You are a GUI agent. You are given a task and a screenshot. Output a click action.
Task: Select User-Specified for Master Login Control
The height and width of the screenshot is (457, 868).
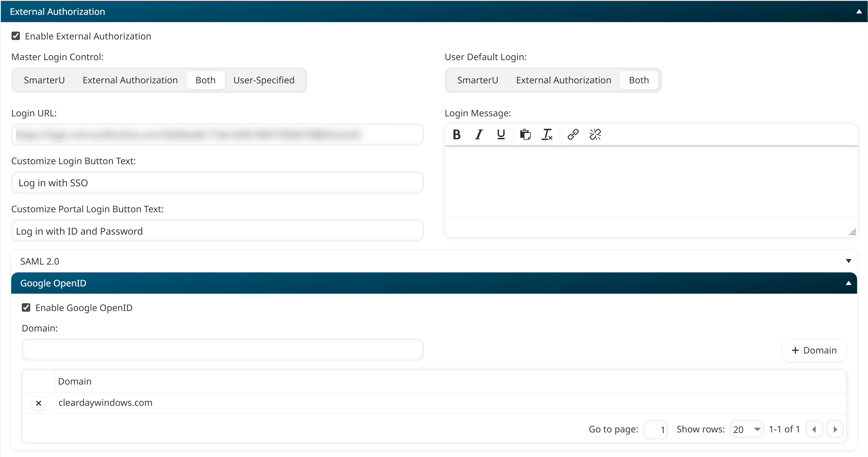[264, 80]
